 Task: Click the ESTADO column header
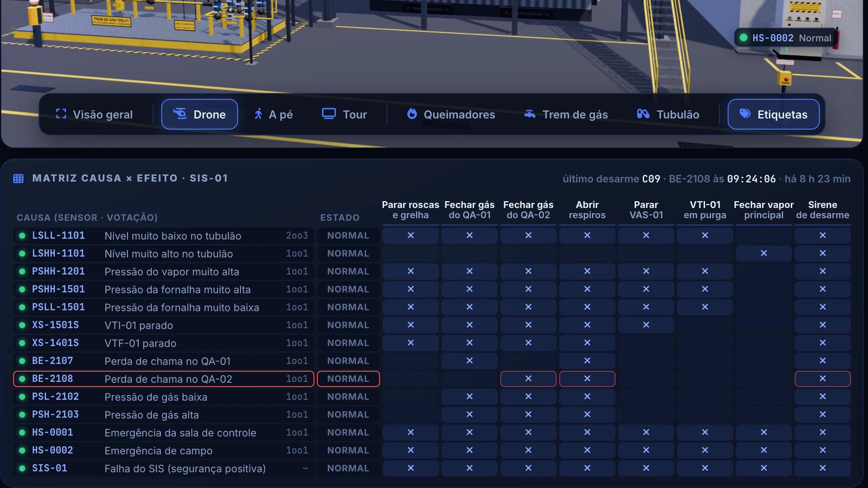click(x=340, y=217)
